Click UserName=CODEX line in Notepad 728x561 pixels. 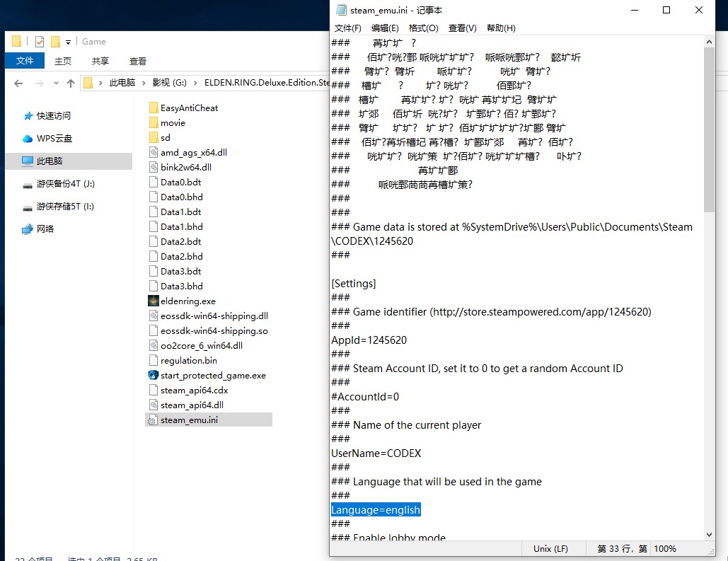pos(376,453)
